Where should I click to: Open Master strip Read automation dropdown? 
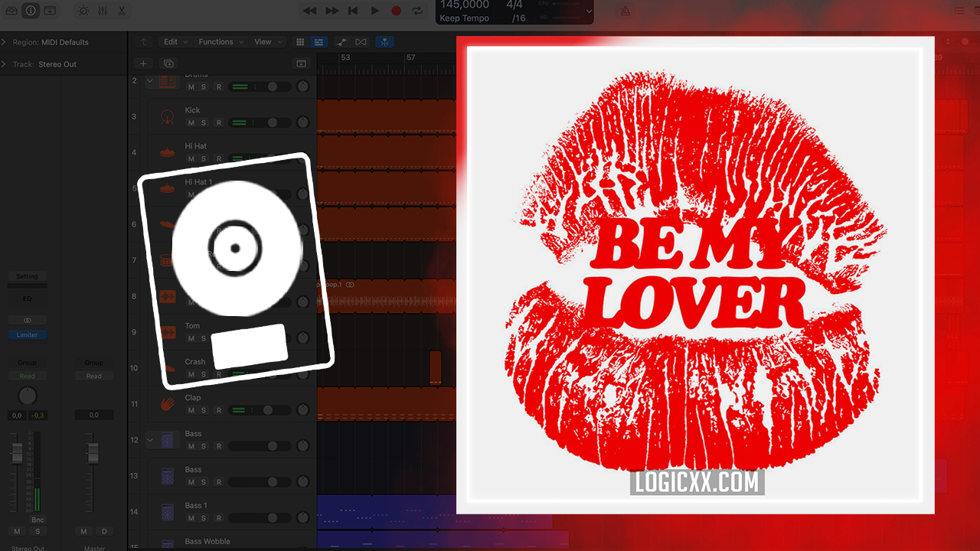click(x=94, y=376)
